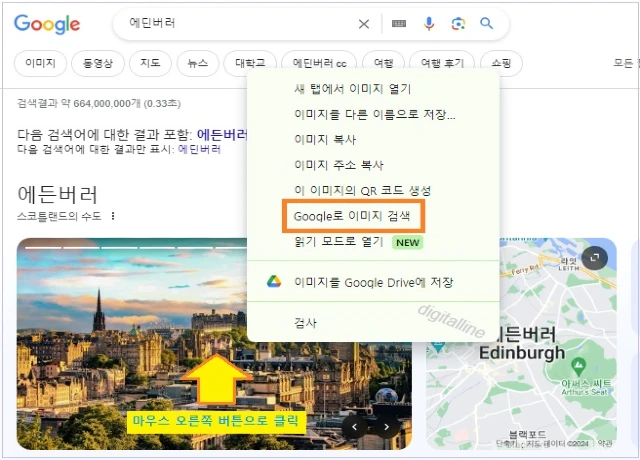Click the 검색결과 약 664,000,000개 result count
Image resolution: width=640 pixels, height=460 pixels.
(99, 103)
